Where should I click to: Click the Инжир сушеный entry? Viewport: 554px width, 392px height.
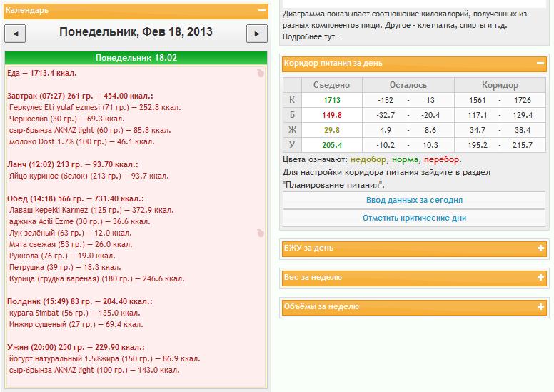76,324
